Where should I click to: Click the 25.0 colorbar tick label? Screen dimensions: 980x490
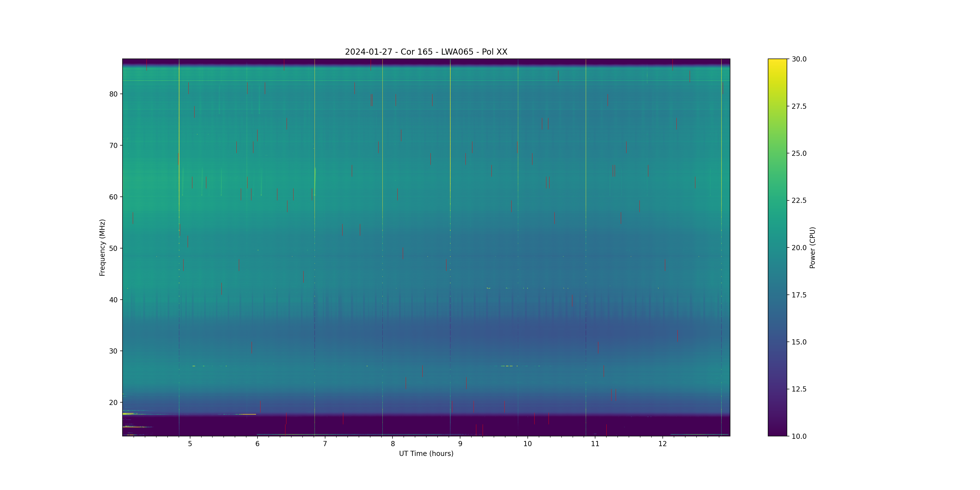[799, 153]
